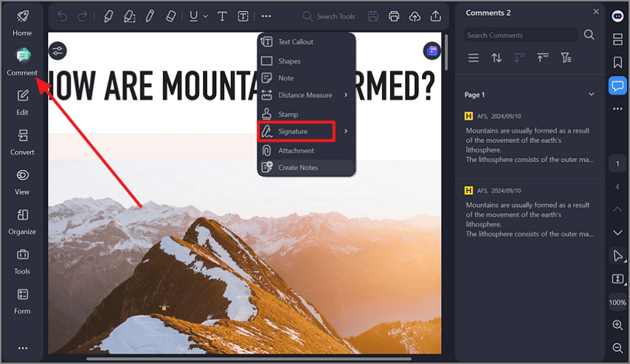Sort the comments with arrows icon
The width and height of the screenshot is (630, 364).
click(496, 58)
